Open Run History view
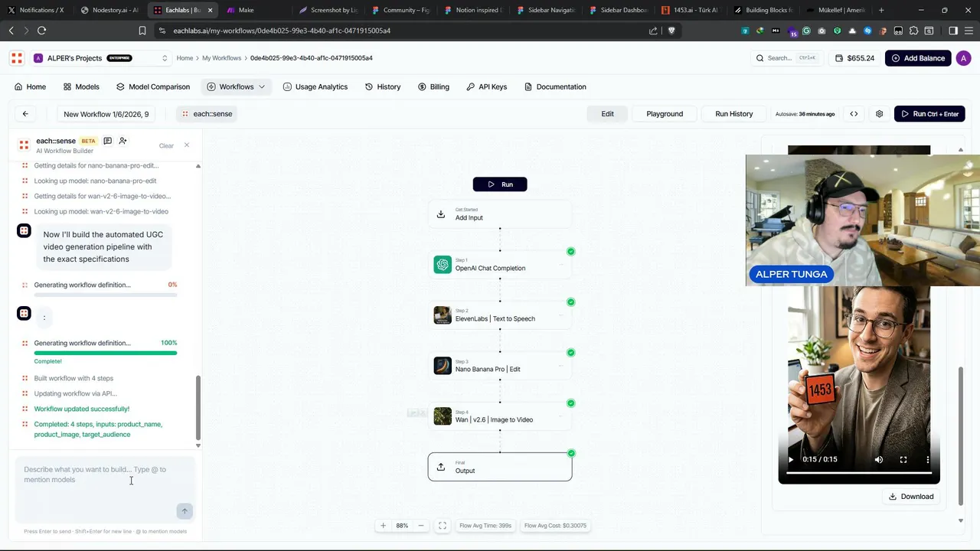This screenshot has height=551, width=980. pos(734,114)
